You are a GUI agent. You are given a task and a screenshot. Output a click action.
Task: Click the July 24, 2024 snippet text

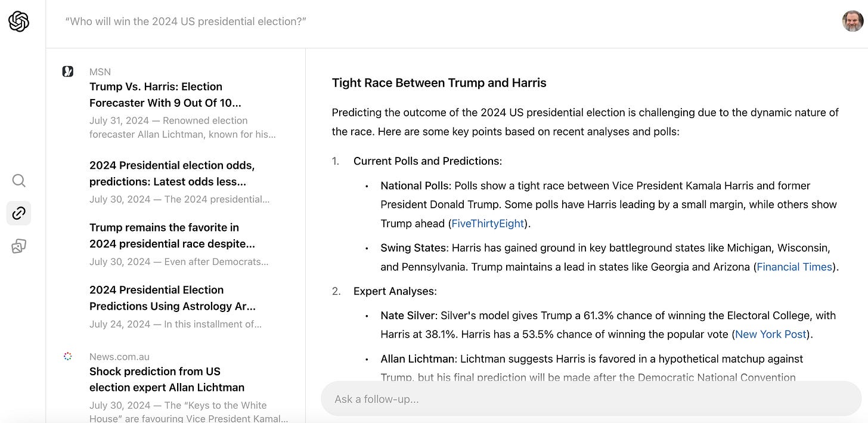[175, 325]
